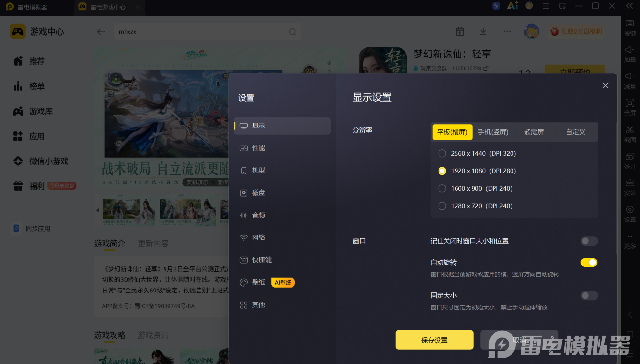Open the three-dot more menu in header
Viewport: 640px width, 364px height.
pos(507,31)
